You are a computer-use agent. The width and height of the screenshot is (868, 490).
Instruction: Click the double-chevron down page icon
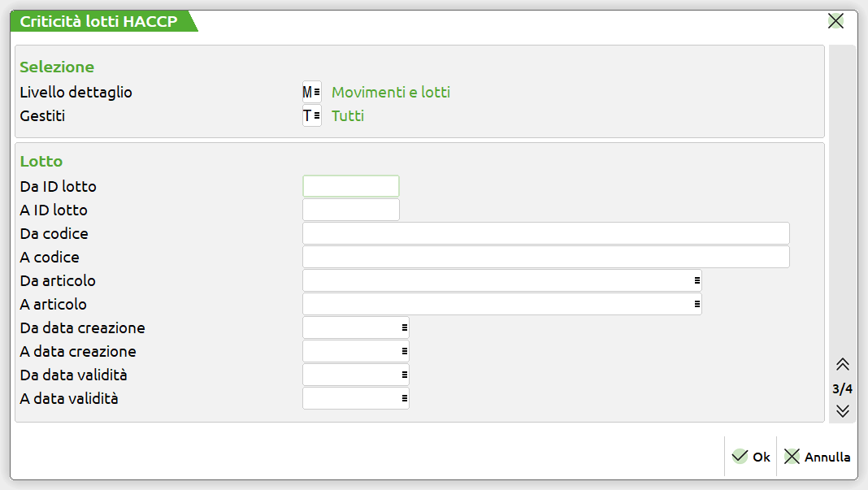pyautogui.click(x=842, y=410)
